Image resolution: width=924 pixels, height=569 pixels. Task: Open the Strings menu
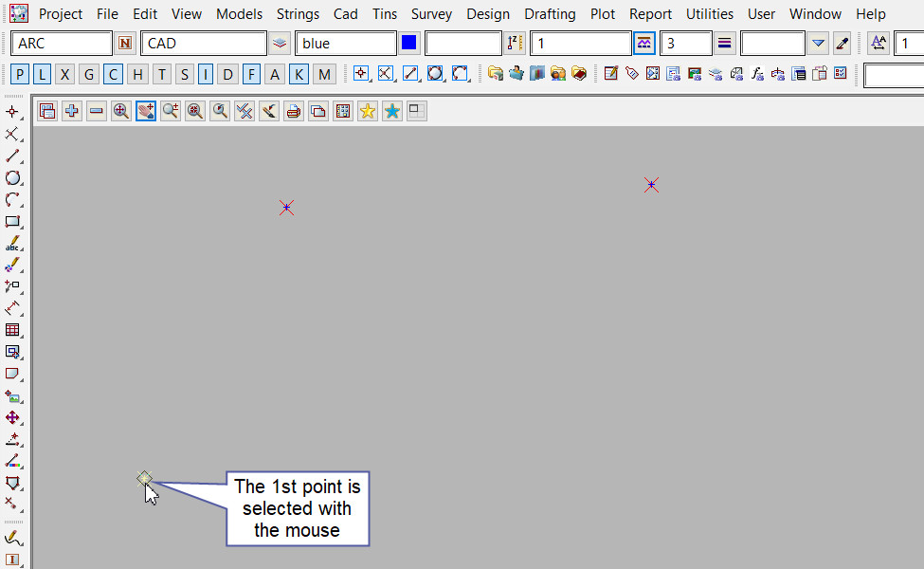tap(298, 14)
